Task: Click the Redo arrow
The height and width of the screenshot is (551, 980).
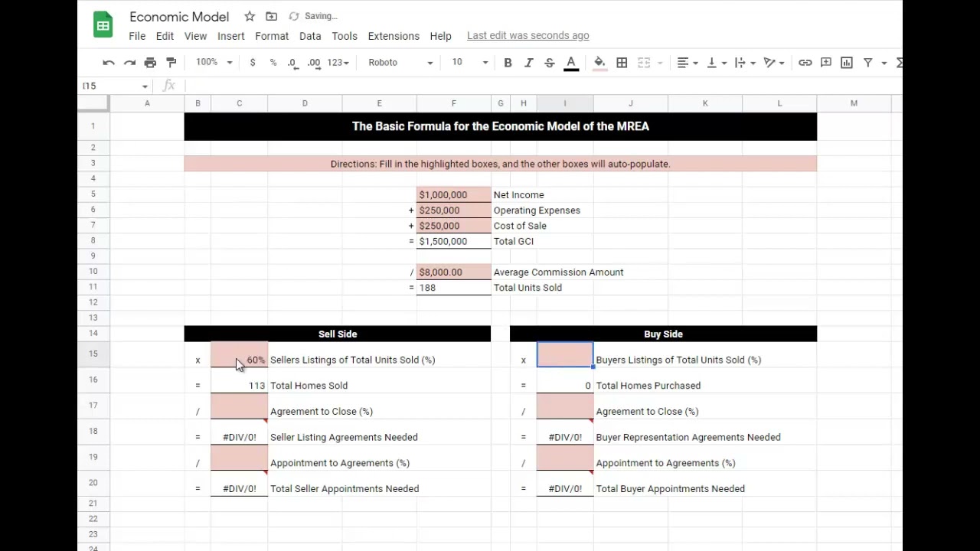Action: point(129,63)
